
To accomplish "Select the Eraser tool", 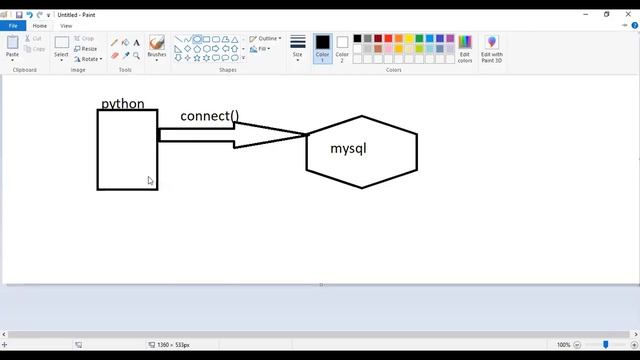I will click(x=114, y=55).
